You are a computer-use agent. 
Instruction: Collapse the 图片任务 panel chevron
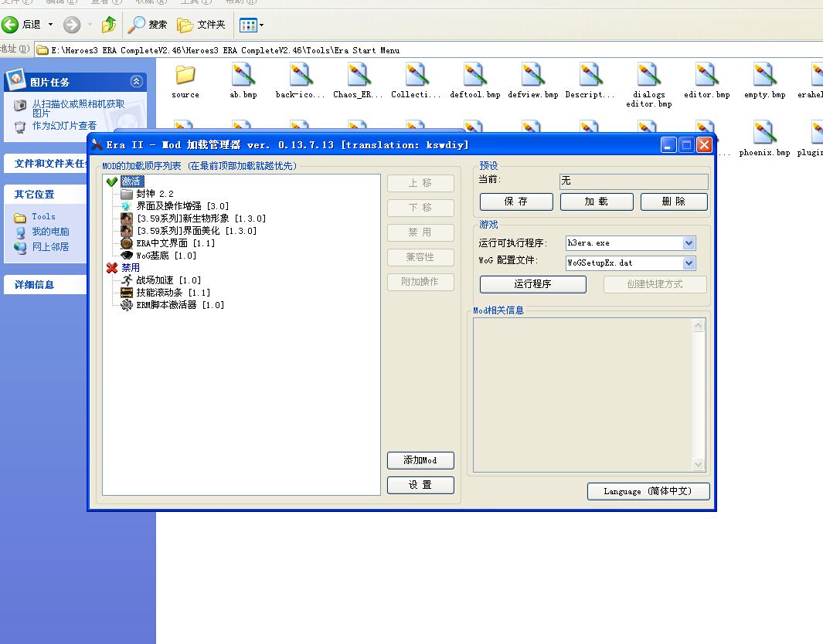pos(136,81)
